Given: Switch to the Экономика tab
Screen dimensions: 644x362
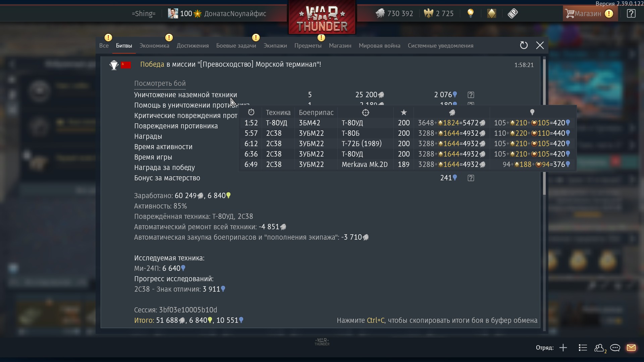Looking at the screenshot, I should tap(154, 46).
